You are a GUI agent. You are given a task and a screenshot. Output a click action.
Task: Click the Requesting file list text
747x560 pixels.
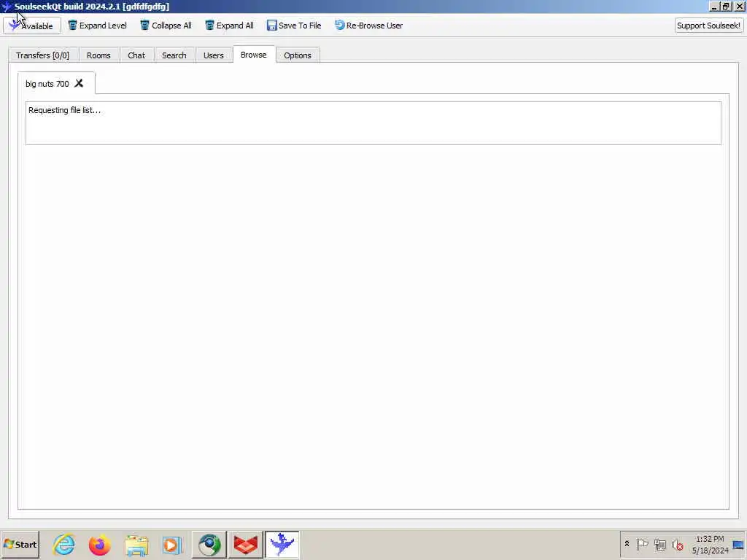(x=64, y=110)
